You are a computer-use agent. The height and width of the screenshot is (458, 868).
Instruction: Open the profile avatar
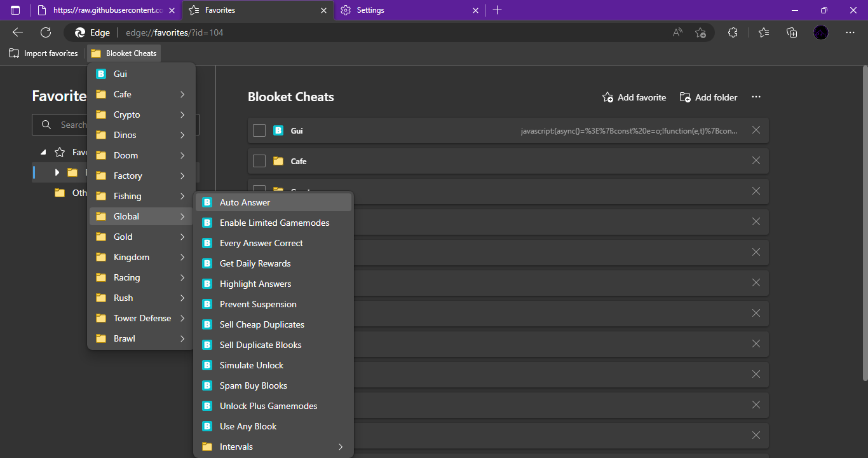pos(821,32)
